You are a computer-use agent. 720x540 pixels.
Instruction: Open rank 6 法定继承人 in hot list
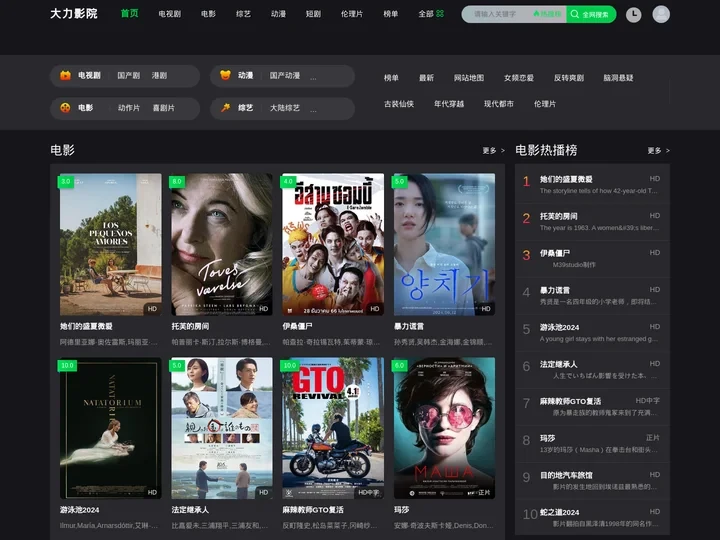coord(592,370)
